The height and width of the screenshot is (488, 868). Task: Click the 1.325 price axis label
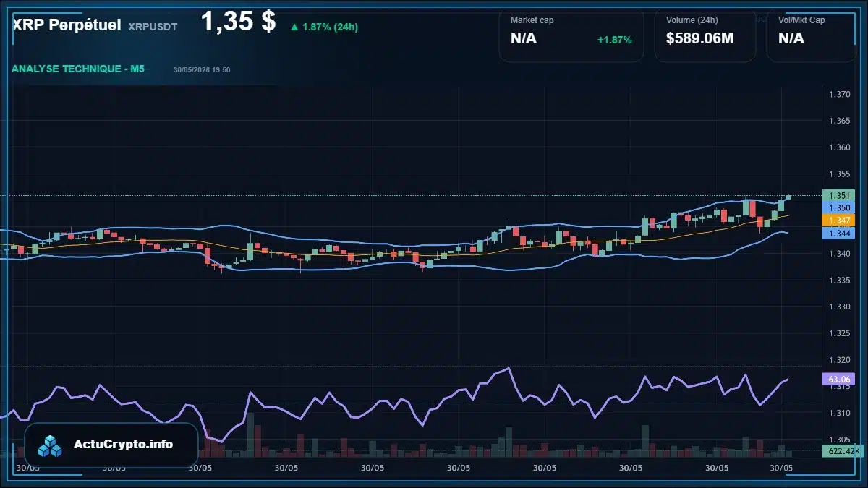pos(839,333)
